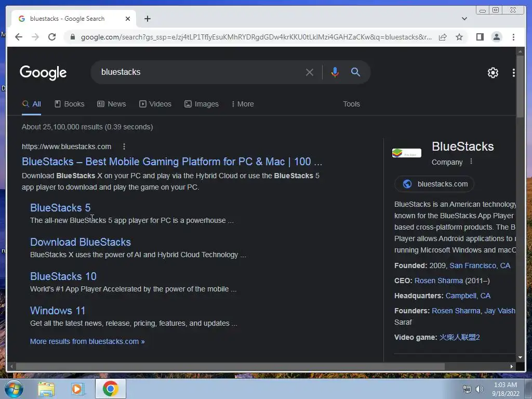532x399 pixels.
Task: Open the 火柴人联盟2 video game link
Action: click(x=459, y=337)
